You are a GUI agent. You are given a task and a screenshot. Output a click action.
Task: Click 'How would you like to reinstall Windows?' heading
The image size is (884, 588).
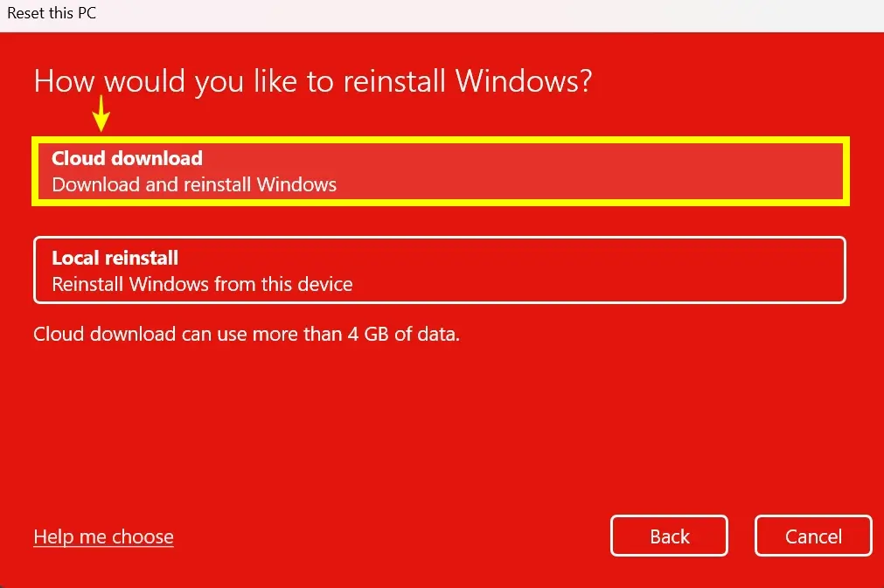311,81
